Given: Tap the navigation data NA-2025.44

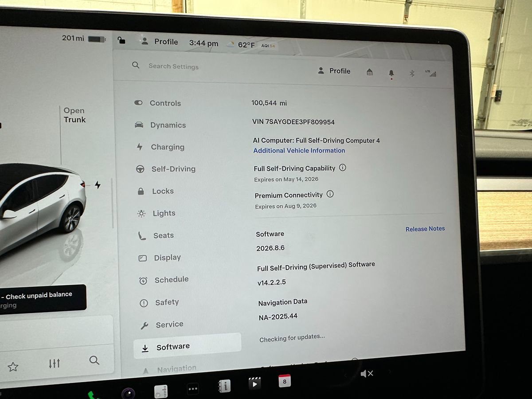Looking at the screenshot, I should tap(278, 317).
